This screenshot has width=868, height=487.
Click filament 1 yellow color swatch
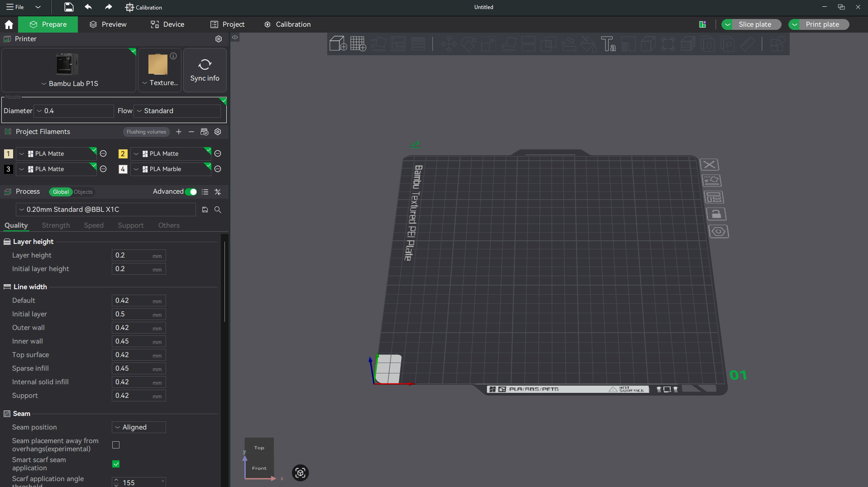click(8, 154)
